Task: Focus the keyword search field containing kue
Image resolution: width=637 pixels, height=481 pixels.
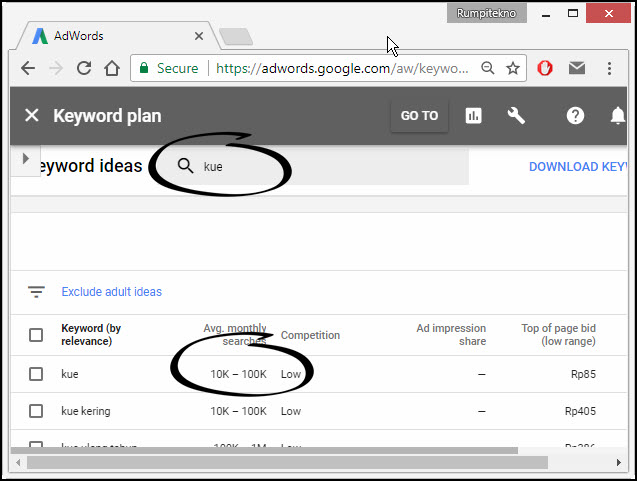Action: pos(313,166)
